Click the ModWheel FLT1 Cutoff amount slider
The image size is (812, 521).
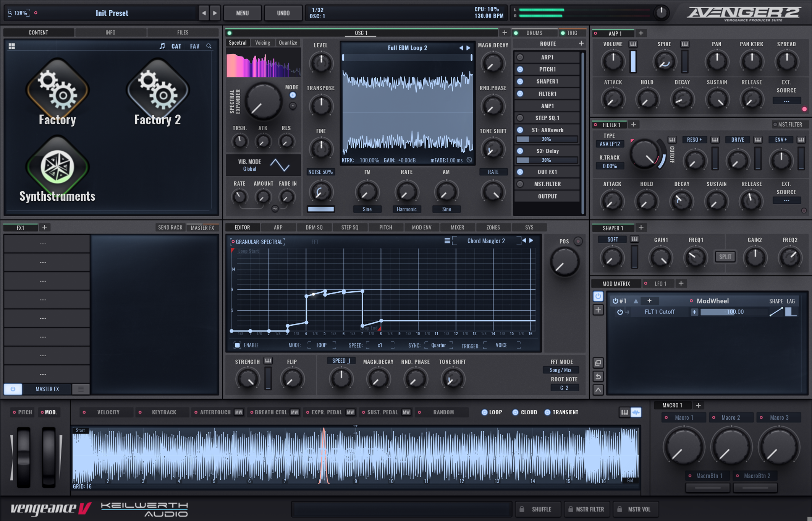[x=733, y=312]
